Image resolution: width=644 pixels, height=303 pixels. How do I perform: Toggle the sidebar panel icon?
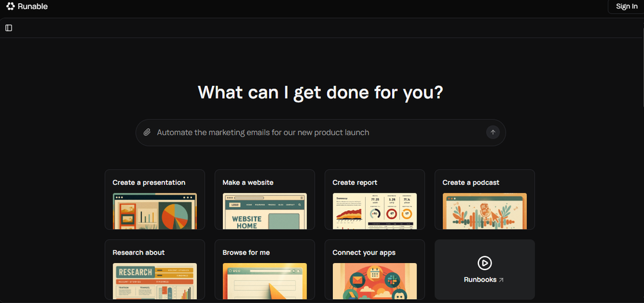click(x=8, y=28)
